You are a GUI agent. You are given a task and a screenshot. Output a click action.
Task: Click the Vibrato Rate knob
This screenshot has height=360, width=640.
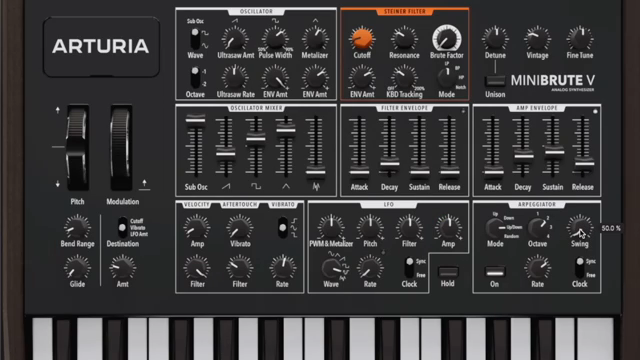282,268
